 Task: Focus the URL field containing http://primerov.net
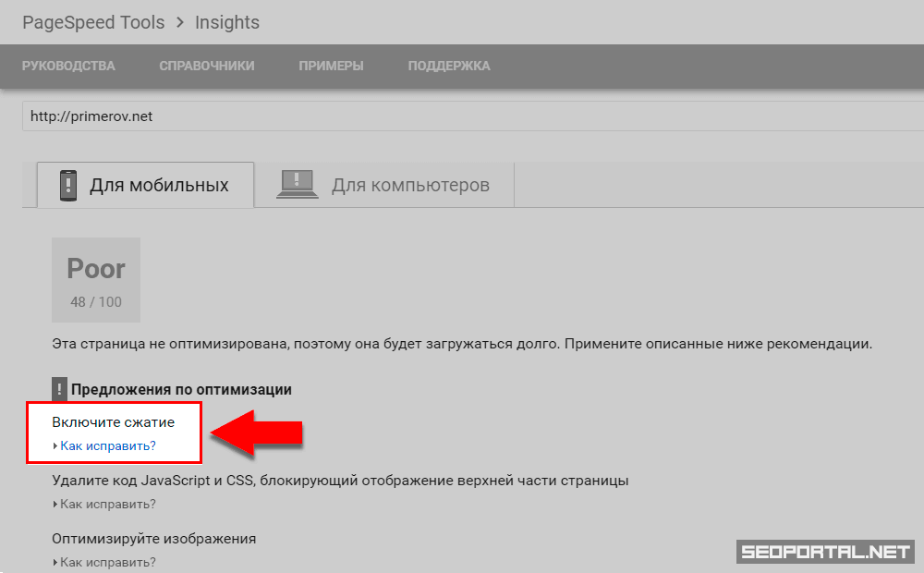point(462,116)
